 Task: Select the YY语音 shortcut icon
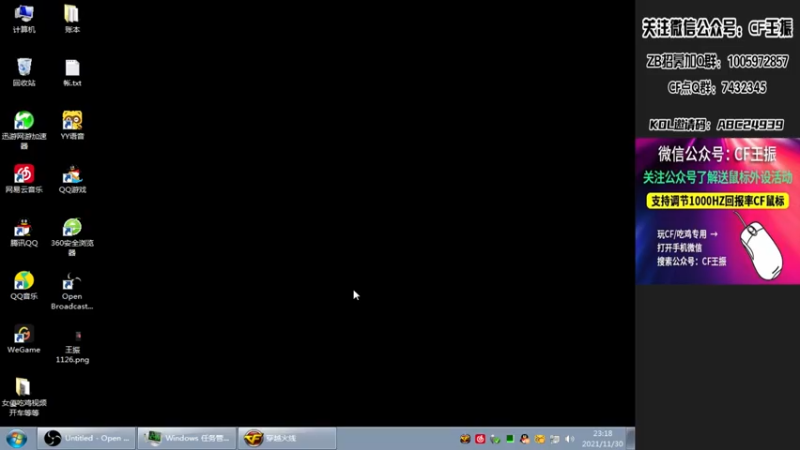(72, 126)
